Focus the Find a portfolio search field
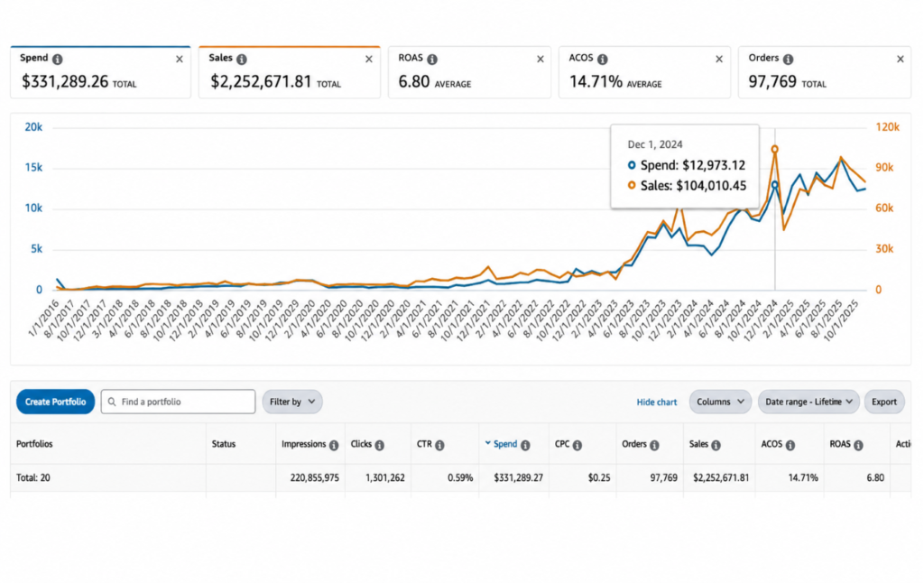The image size is (924, 583). click(x=178, y=402)
